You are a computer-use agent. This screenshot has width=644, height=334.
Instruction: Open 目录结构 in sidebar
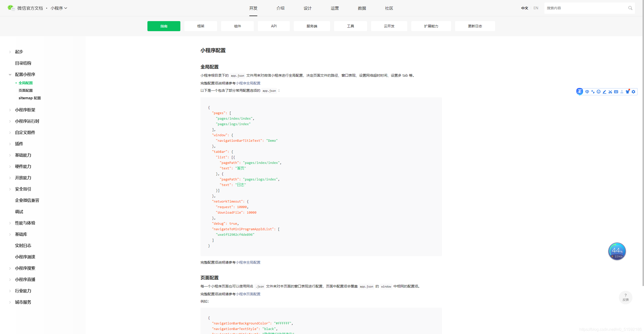point(23,63)
